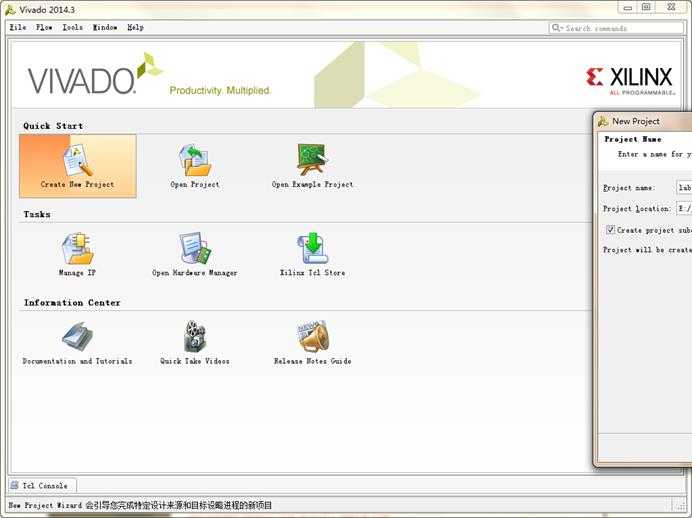Open Documentation and Tutorials icon
The height and width of the screenshot is (518, 692).
(x=78, y=336)
